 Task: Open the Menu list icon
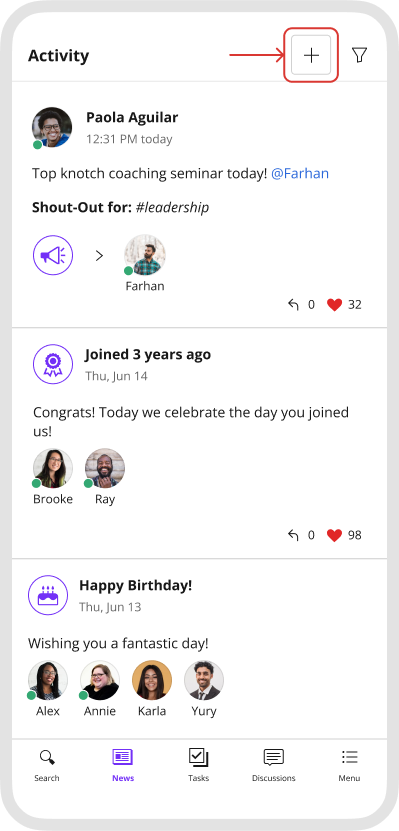pos(349,766)
